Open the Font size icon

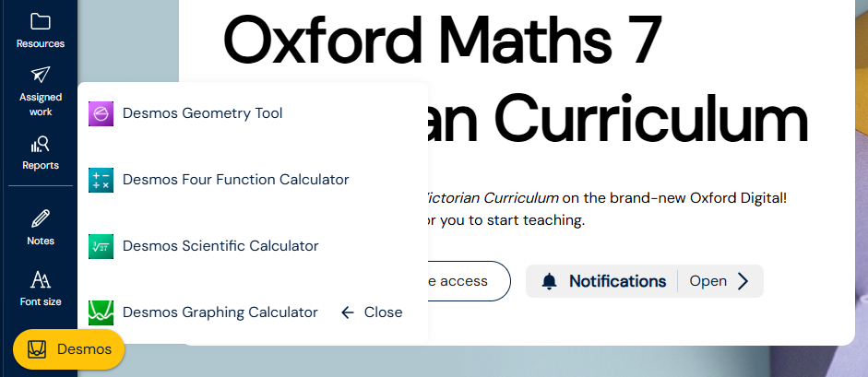point(41,279)
